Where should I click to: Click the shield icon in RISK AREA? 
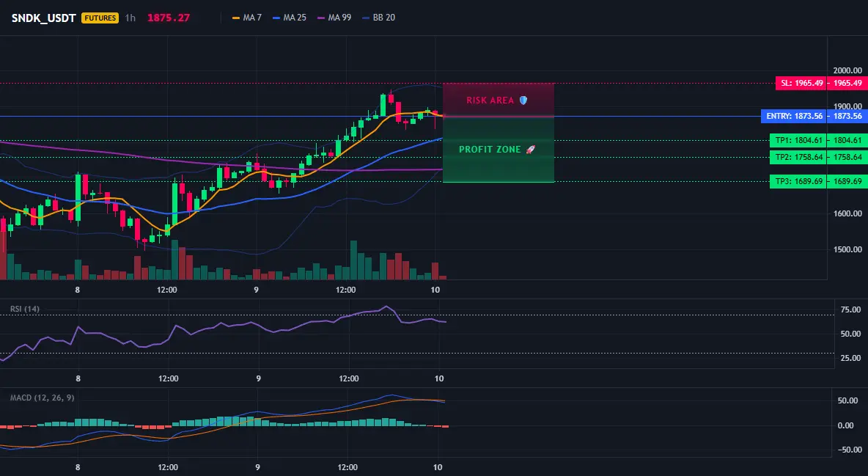click(523, 100)
